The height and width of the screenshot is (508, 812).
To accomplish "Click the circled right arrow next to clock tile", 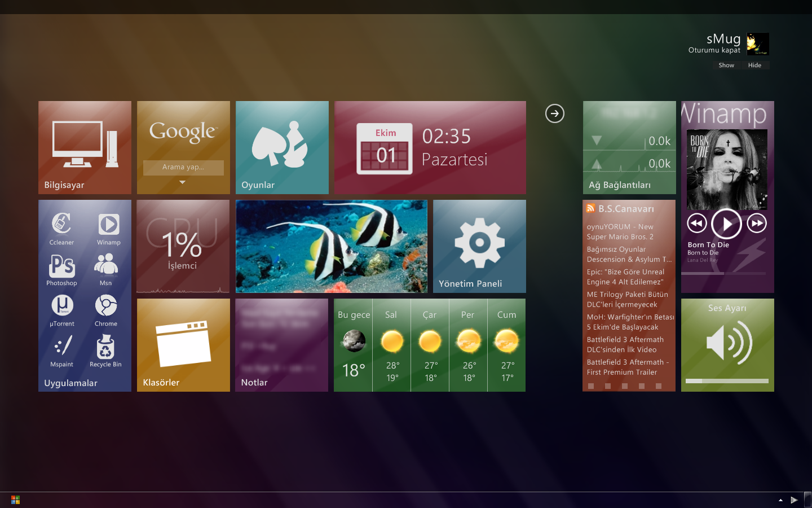I will [555, 113].
